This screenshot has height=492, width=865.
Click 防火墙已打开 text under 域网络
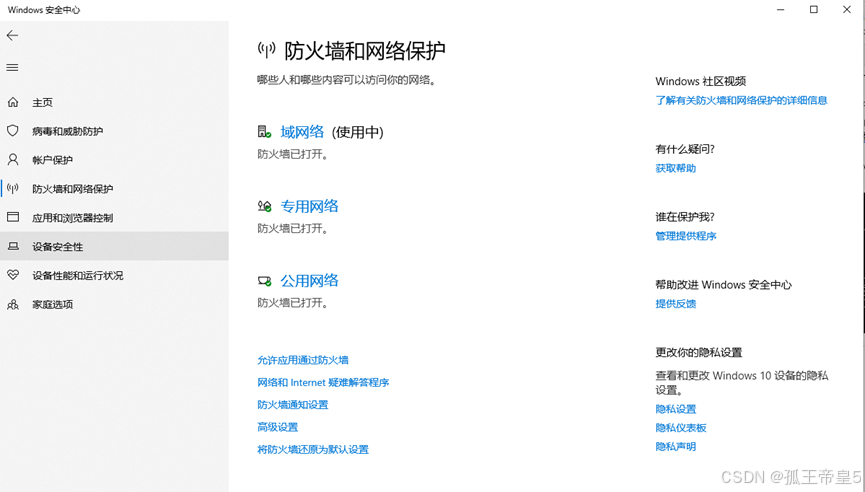tap(293, 154)
